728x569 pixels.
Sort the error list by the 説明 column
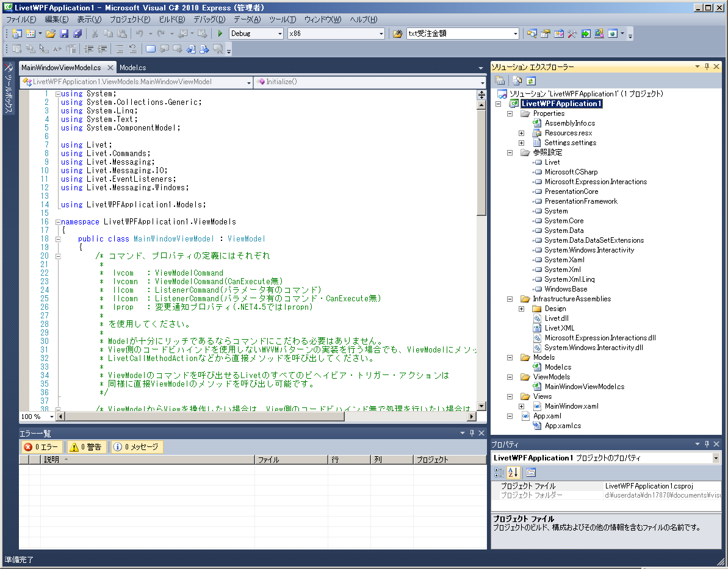coord(148,459)
